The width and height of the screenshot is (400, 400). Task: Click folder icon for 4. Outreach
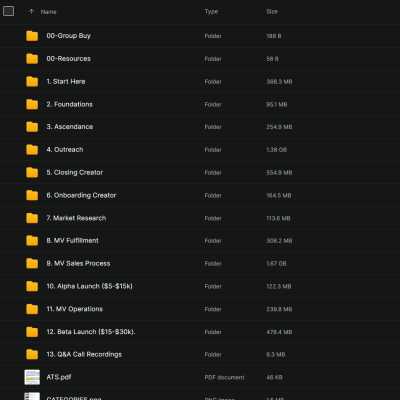[32, 150]
